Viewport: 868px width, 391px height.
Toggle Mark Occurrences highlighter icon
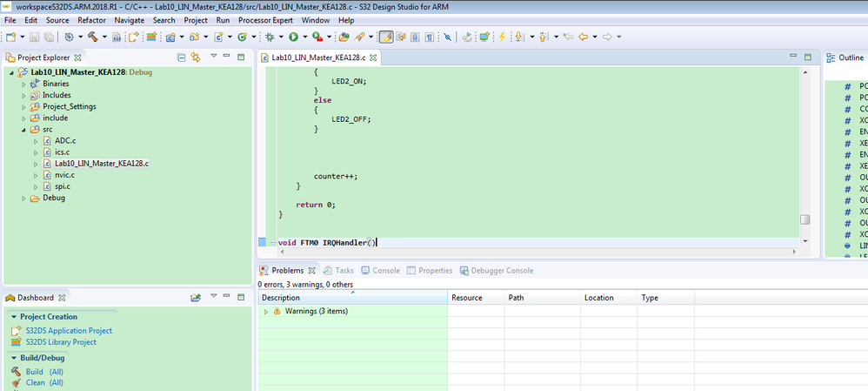[x=386, y=37]
